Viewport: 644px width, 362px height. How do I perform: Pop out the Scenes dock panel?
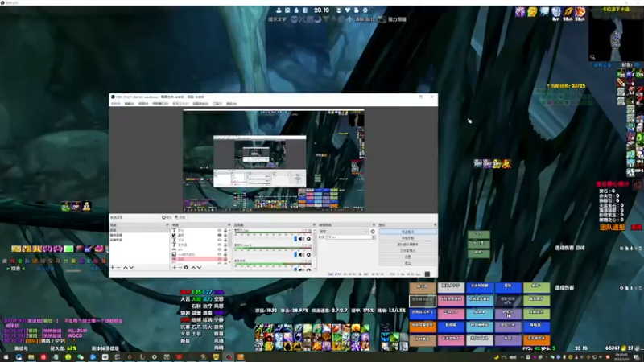(x=167, y=225)
